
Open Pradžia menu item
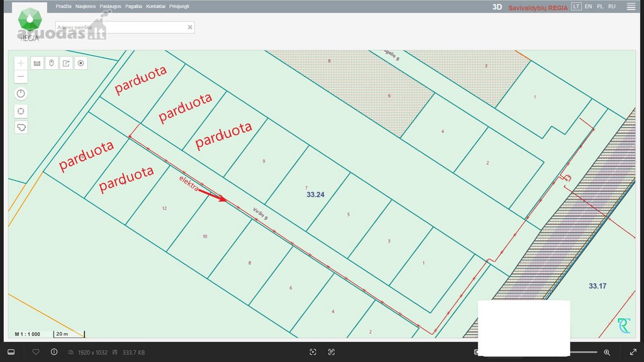coord(63,7)
